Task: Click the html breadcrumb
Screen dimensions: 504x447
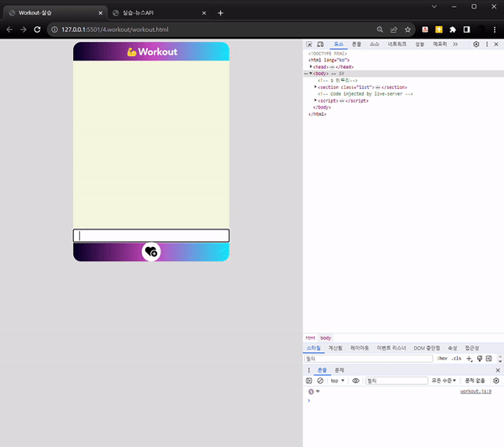Action: click(x=310, y=338)
